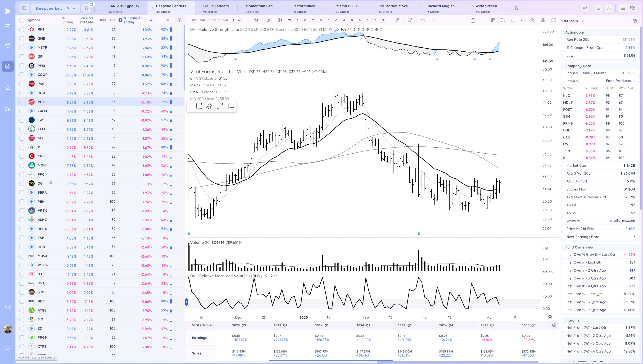Switch to list view icon
Image resolution: width=643 pixels, height=364 pixels.
(x=623, y=8)
